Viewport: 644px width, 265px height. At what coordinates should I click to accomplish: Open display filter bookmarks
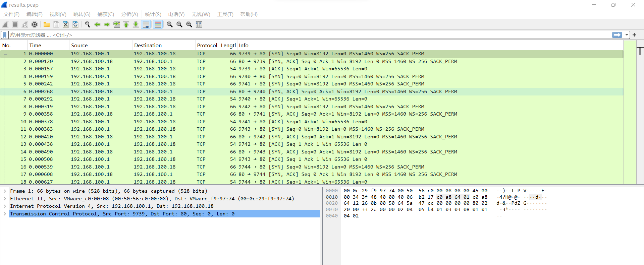5,35
